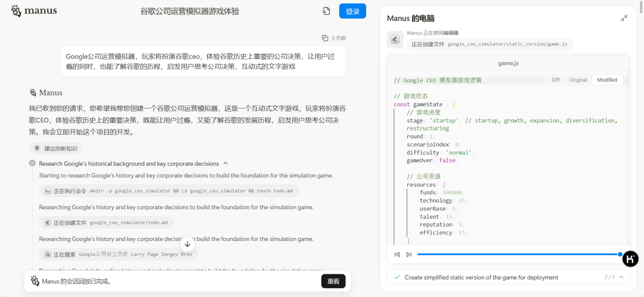Image resolution: width=644 pixels, height=297 pixels.
Task: Click the terminal icon in mkdir command chip
Action: [47, 191]
